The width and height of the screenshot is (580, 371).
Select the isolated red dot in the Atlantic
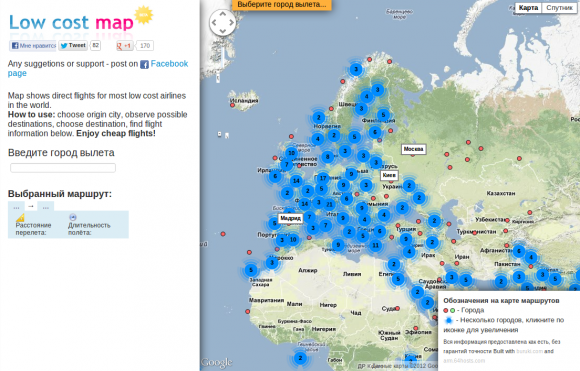(x=223, y=234)
